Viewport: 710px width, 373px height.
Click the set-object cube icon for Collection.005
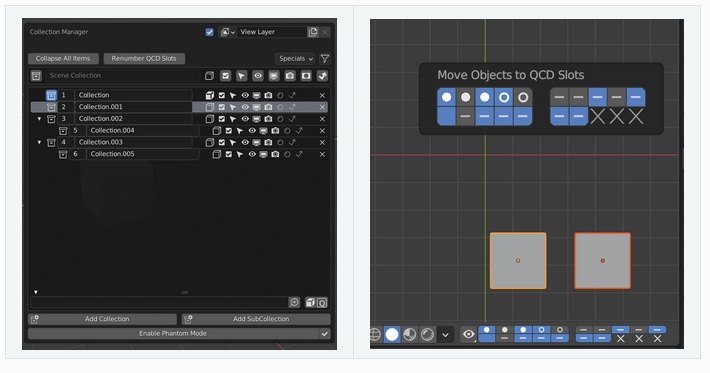pyautogui.click(x=217, y=154)
